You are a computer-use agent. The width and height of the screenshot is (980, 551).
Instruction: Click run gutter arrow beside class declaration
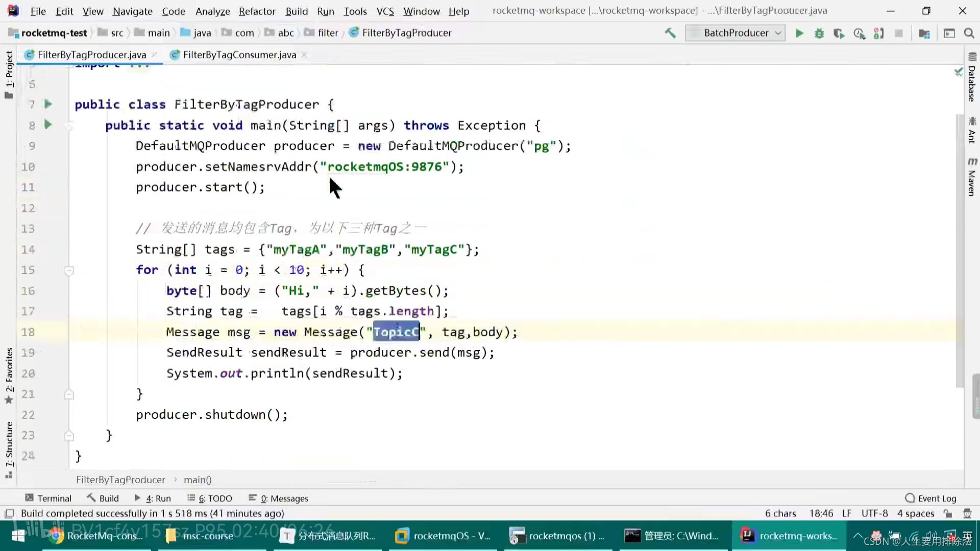[x=48, y=104]
